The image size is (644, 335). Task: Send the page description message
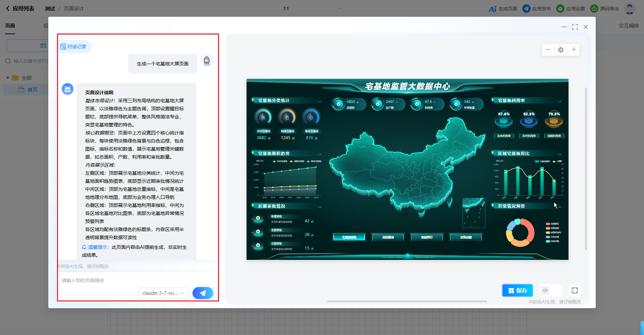[203, 293]
